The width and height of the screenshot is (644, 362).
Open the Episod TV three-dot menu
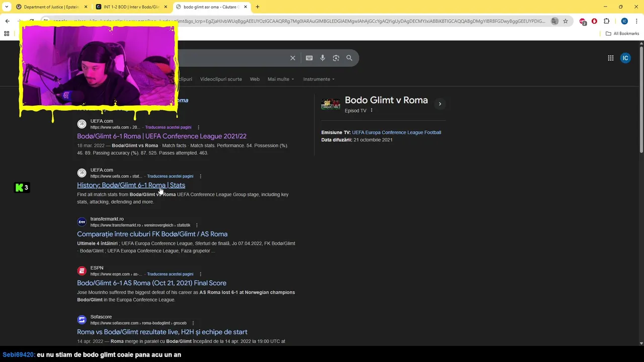click(x=372, y=111)
